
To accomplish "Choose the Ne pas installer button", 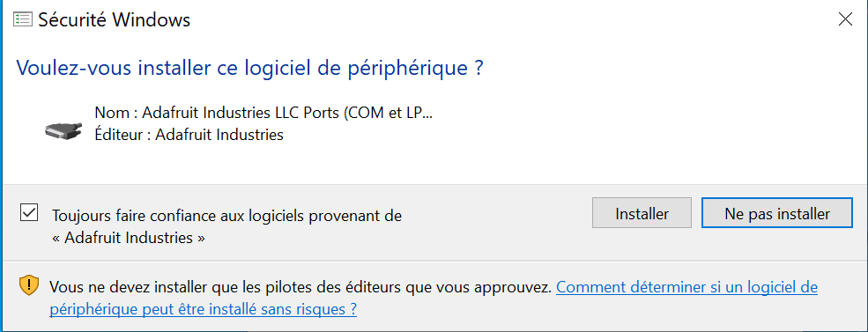I will [x=776, y=213].
